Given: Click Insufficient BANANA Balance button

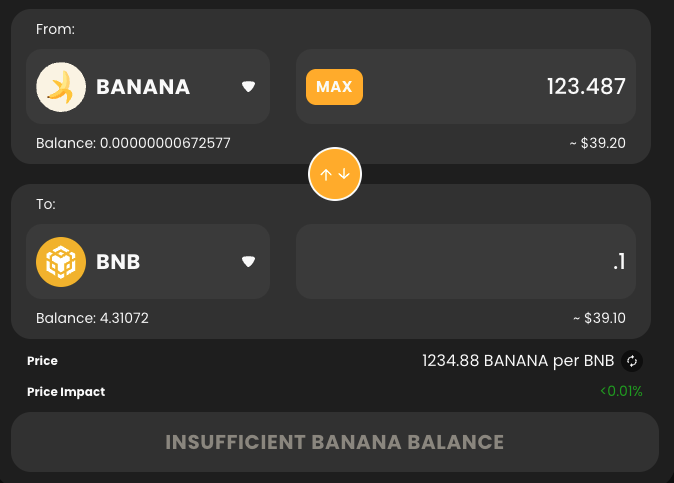Looking at the screenshot, I should [335, 442].
